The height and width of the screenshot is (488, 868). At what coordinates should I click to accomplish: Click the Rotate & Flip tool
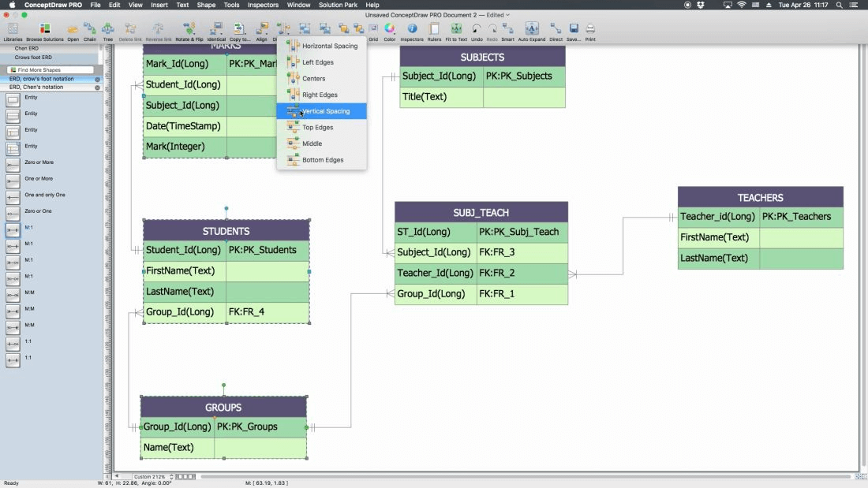pos(189,30)
